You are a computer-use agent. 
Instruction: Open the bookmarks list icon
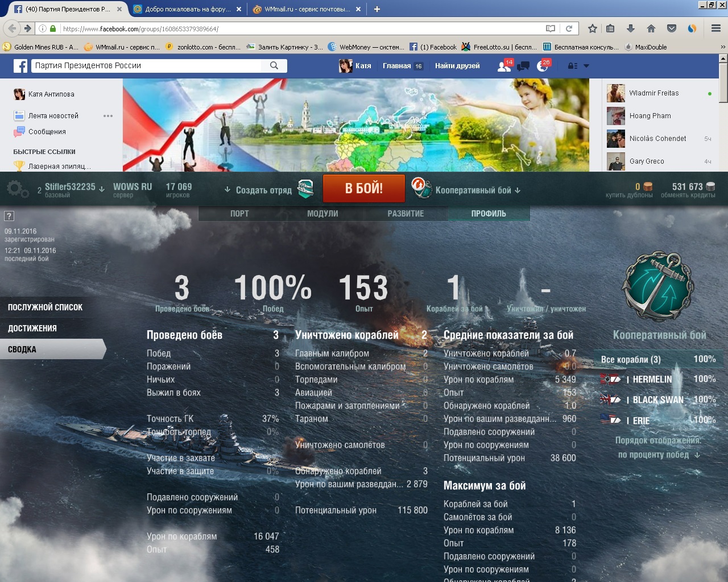click(x=610, y=28)
